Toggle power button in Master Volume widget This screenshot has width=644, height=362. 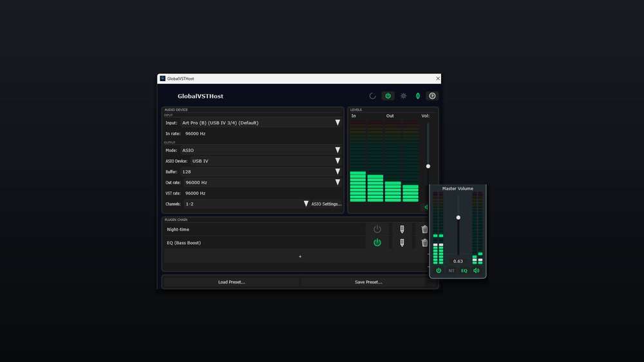[439, 271]
